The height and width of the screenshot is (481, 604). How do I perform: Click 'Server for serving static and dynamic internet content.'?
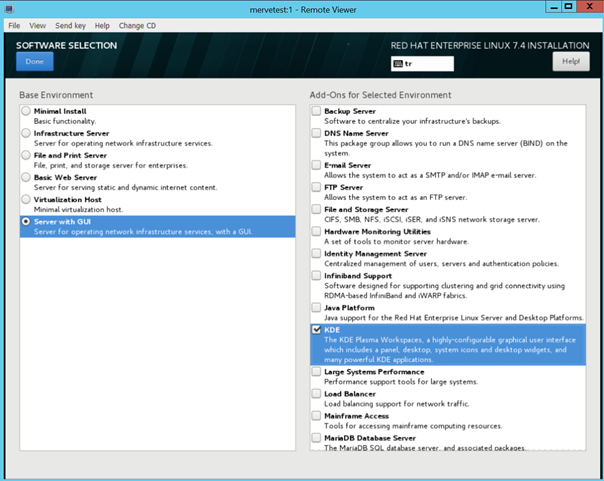pyautogui.click(x=126, y=188)
